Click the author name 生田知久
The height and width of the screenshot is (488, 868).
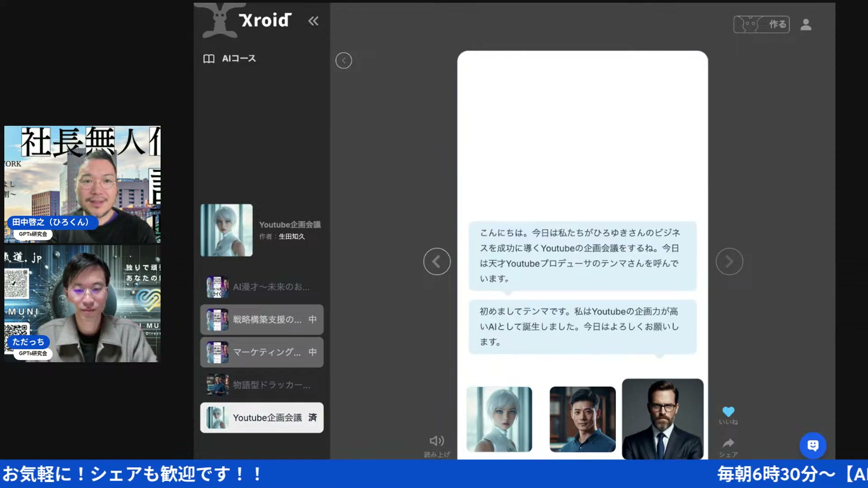tap(292, 236)
